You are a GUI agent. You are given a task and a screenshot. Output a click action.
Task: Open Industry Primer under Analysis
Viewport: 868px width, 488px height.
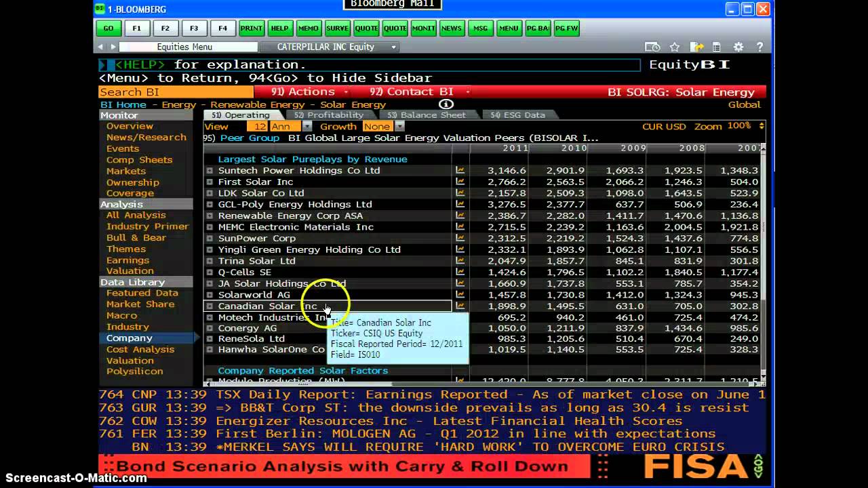tap(147, 226)
